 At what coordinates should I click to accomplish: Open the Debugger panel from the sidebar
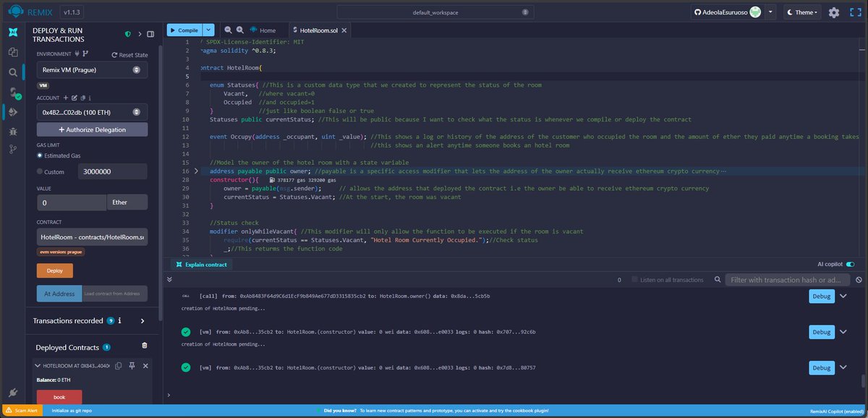12,133
